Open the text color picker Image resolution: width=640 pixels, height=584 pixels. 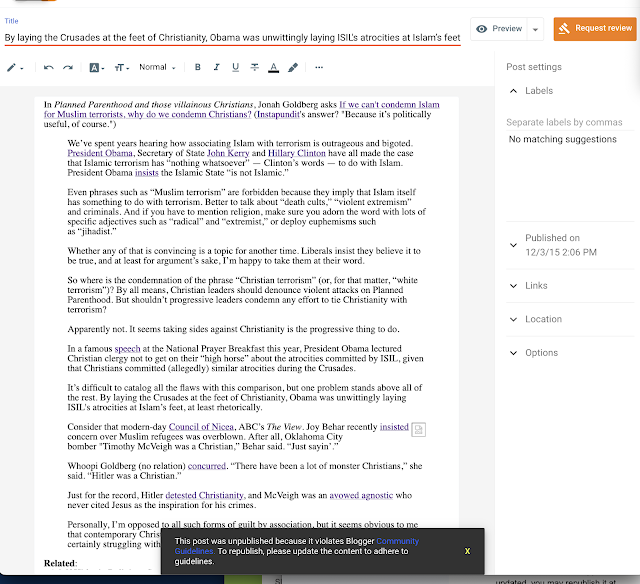point(273,68)
